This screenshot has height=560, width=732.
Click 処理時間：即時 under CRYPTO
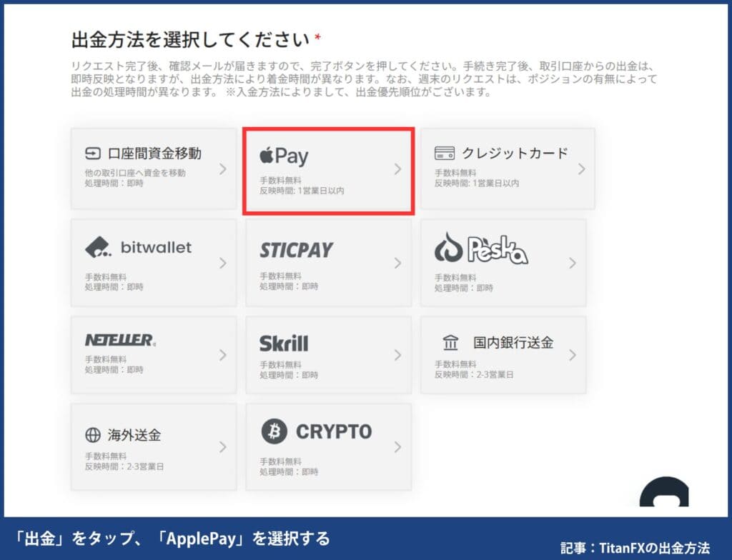(289, 472)
